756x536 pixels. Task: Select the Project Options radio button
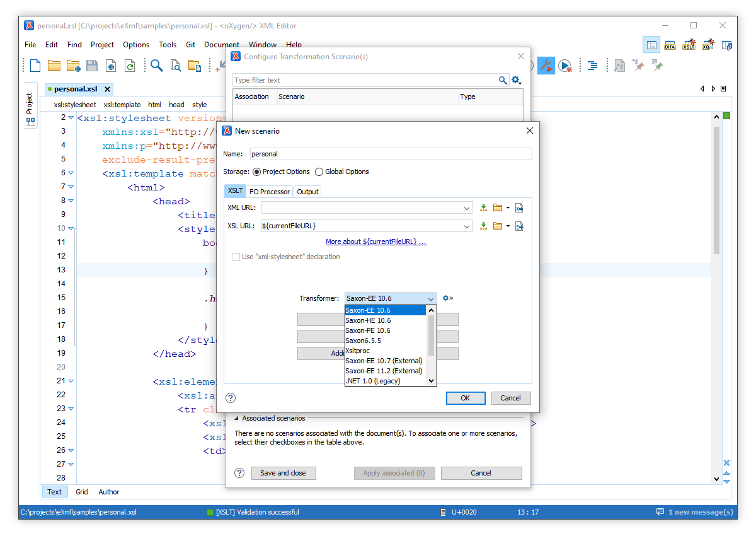[256, 172]
